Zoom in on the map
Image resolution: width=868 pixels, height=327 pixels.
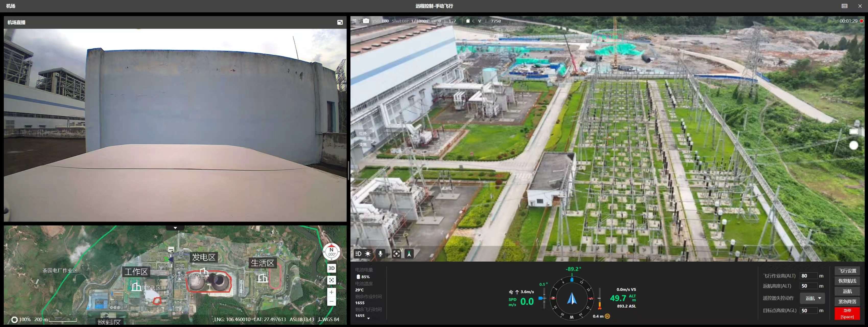point(331,292)
